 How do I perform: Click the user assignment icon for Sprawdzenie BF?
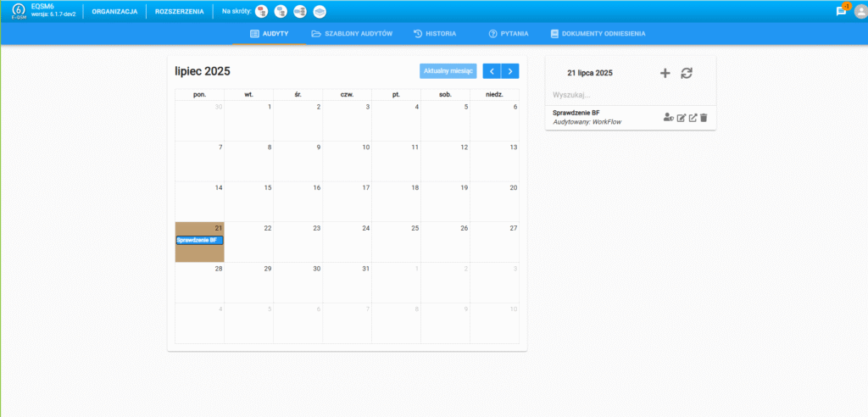tap(668, 118)
